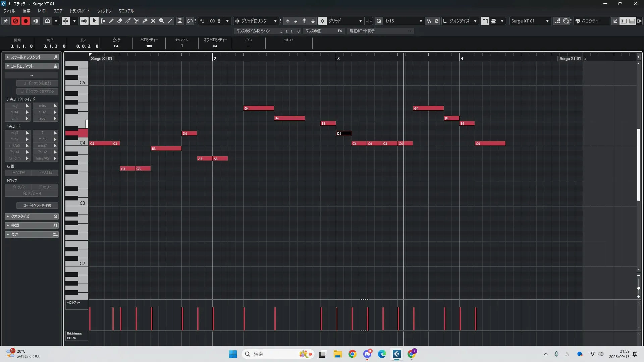Viewport: 644px width, 362px height.
Task: Select the Mute X tool
Action: tap(153, 21)
